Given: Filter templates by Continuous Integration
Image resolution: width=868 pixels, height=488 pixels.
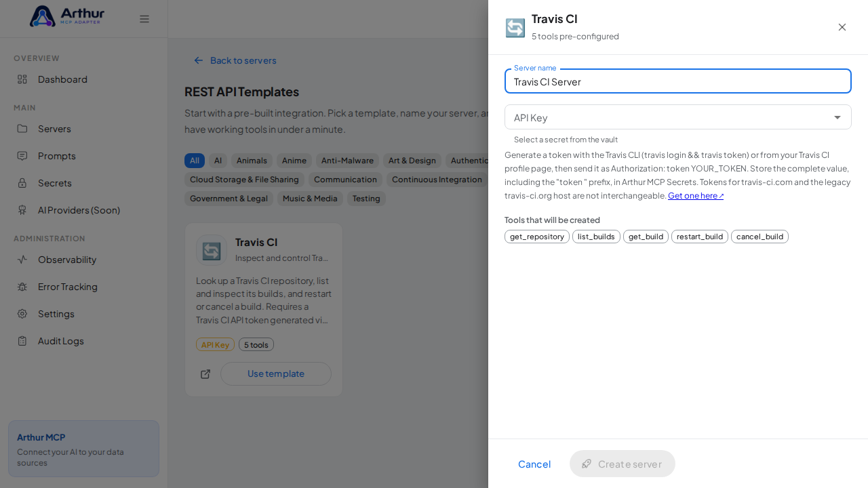Looking at the screenshot, I should pos(437,180).
